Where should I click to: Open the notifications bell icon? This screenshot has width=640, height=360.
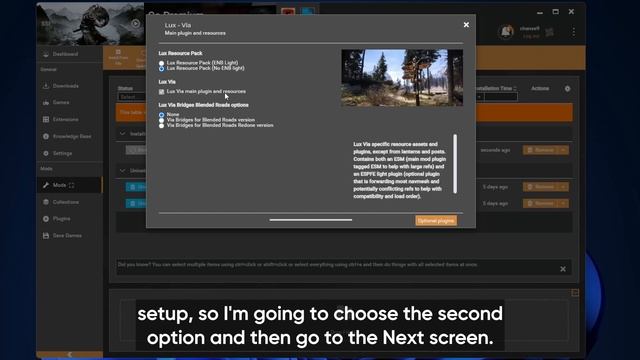tap(506, 31)
